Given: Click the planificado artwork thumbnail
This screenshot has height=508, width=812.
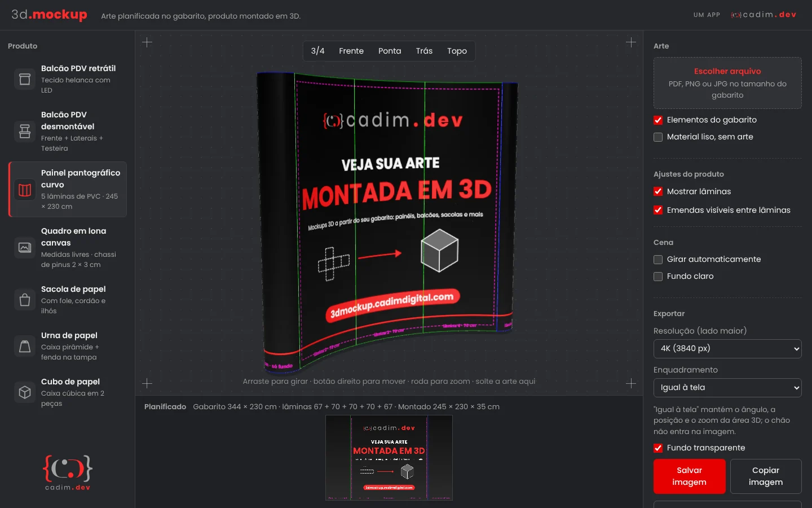Looking at the screenshot, I should pos(389,458).
